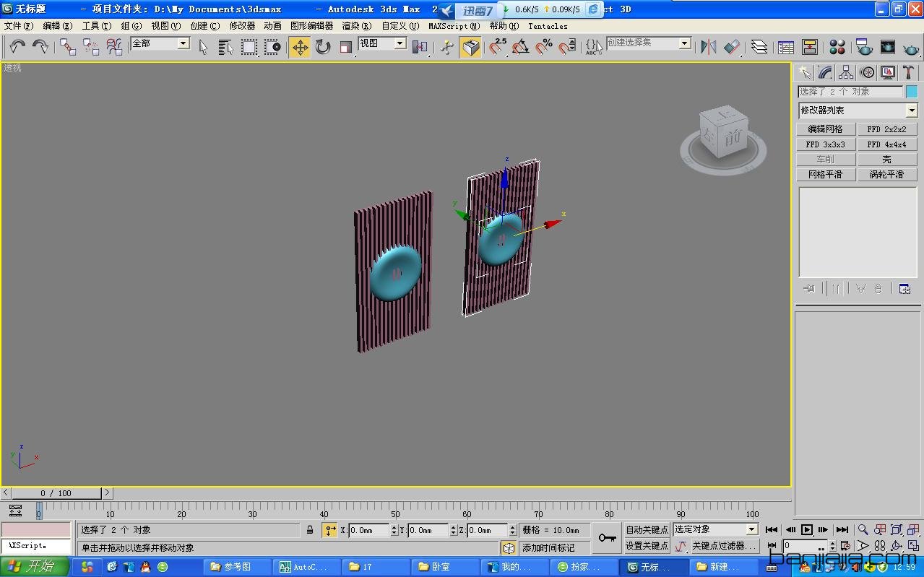Screen dimensions: 924x577
Task: Open the Motion command panel tab
Action: point(867,72)
